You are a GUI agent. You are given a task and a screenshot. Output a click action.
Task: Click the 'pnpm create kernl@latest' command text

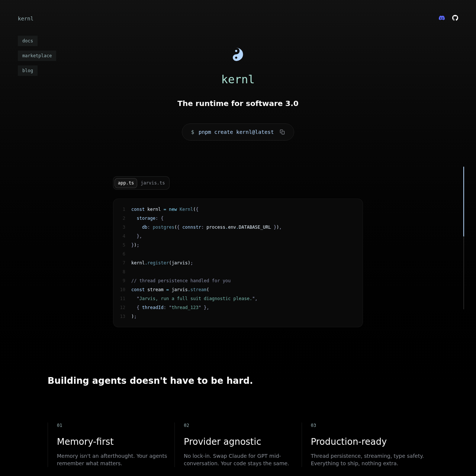[x=236, y=132]
